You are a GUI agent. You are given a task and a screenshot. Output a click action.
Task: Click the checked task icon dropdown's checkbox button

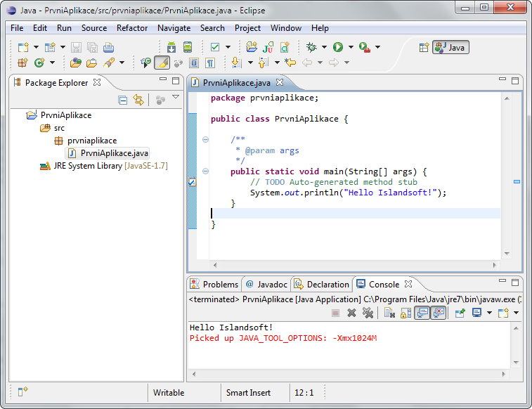point(215,47)
